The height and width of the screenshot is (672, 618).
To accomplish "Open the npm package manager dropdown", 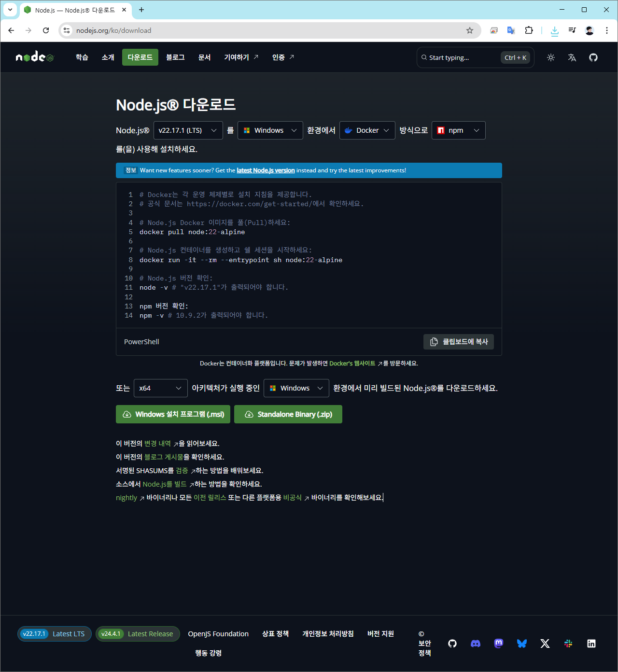I will 458,130.
